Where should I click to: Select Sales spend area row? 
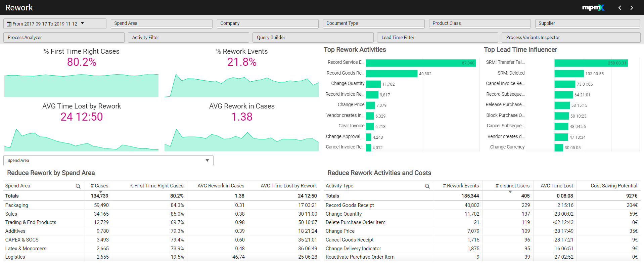161,214
